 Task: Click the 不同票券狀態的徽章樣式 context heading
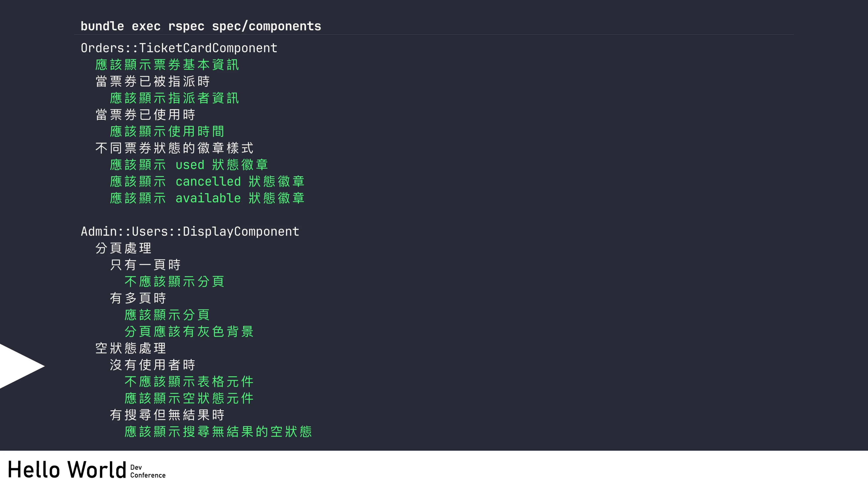point(174,148)
